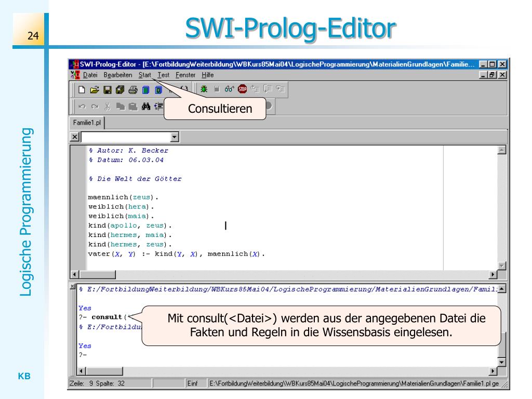The image size is (532, 399).
Task: Restore the inner document window
Action: (x=493, y=75)
